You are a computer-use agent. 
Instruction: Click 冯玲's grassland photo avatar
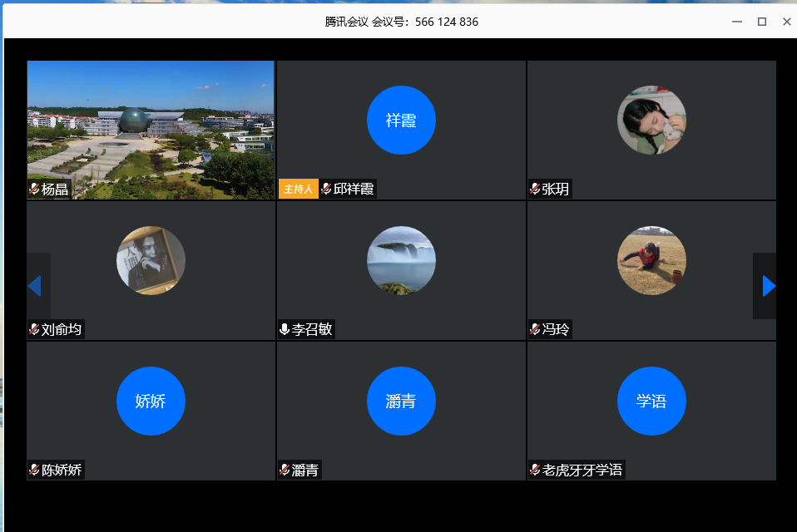(x=651, y=261)
